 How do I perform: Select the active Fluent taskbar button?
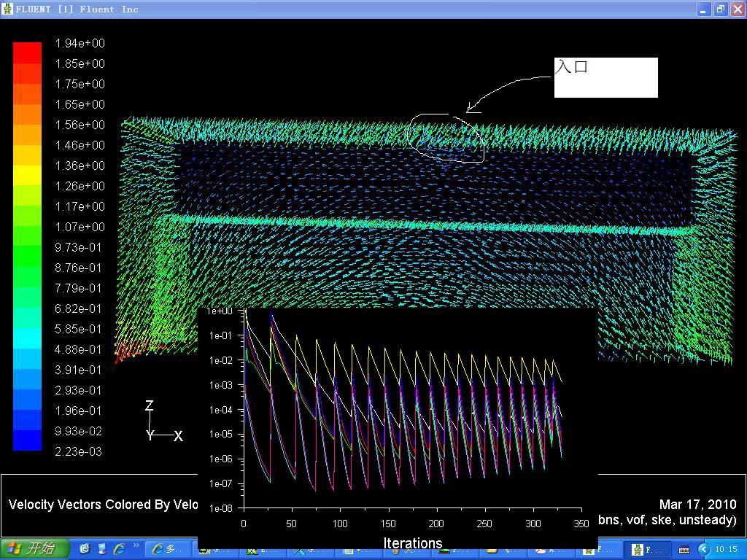coord(647,549)
